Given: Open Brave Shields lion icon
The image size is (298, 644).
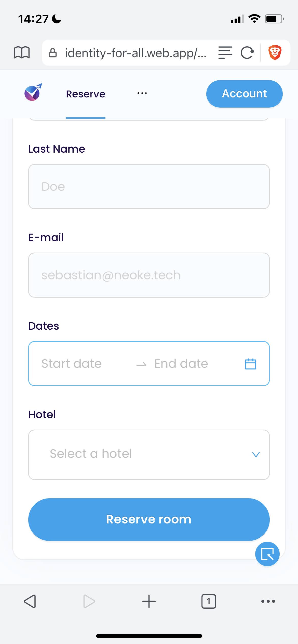Looking at the screenshot, I should [275, 53].
